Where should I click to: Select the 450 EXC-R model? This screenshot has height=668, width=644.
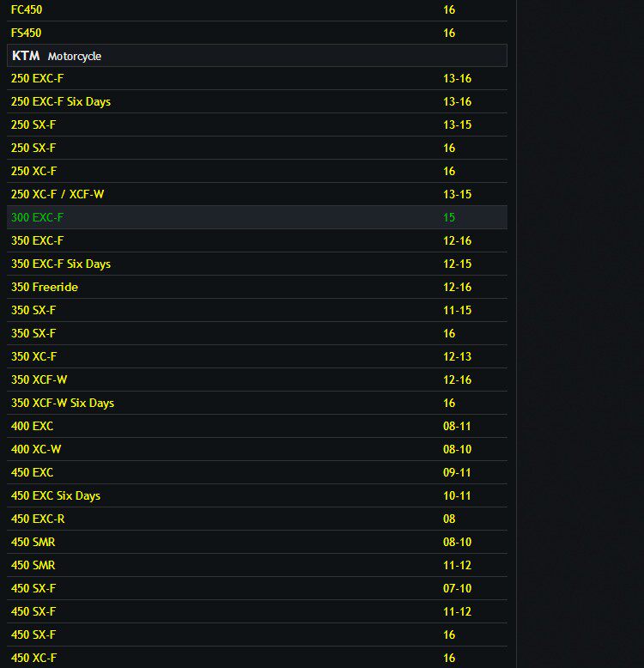click(x=37, y=519)
